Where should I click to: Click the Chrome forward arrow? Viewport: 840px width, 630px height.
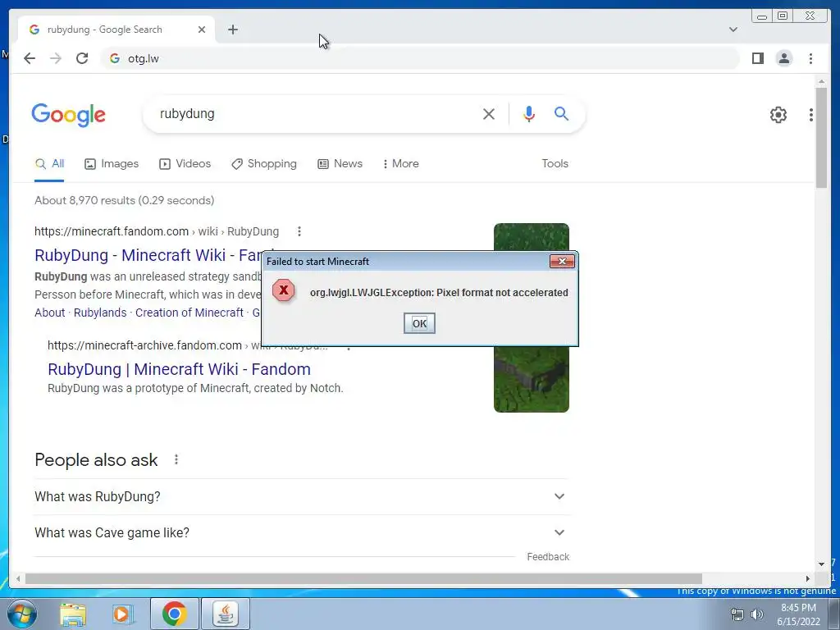(x=56, y=58)
